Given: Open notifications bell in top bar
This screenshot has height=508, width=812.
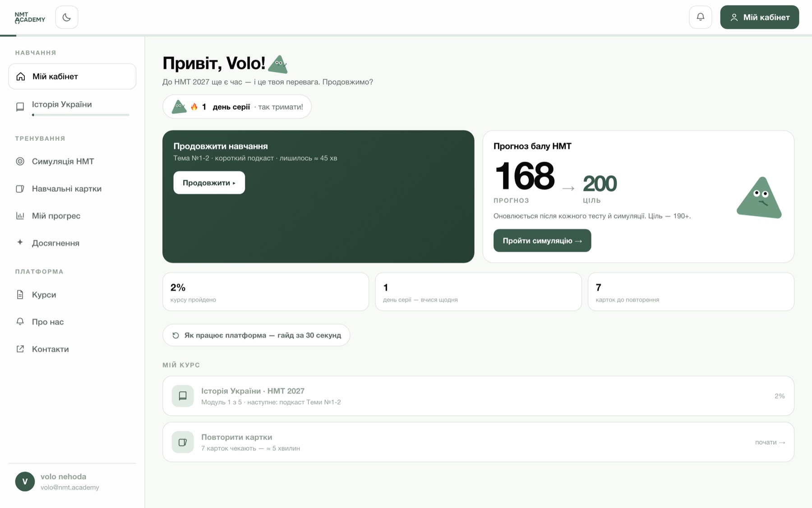Looking at the screenshot, I should click(x=700, y=17).
